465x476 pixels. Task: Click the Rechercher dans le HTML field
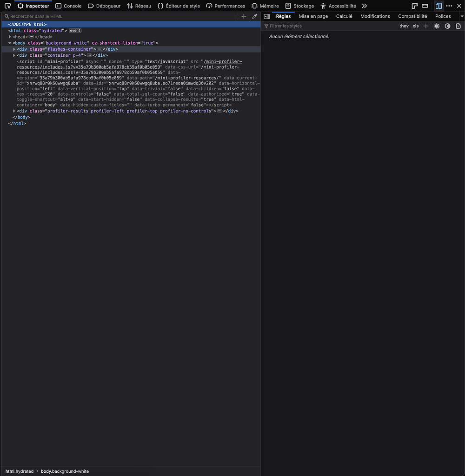pyautogui.click(x=93, y=16)
